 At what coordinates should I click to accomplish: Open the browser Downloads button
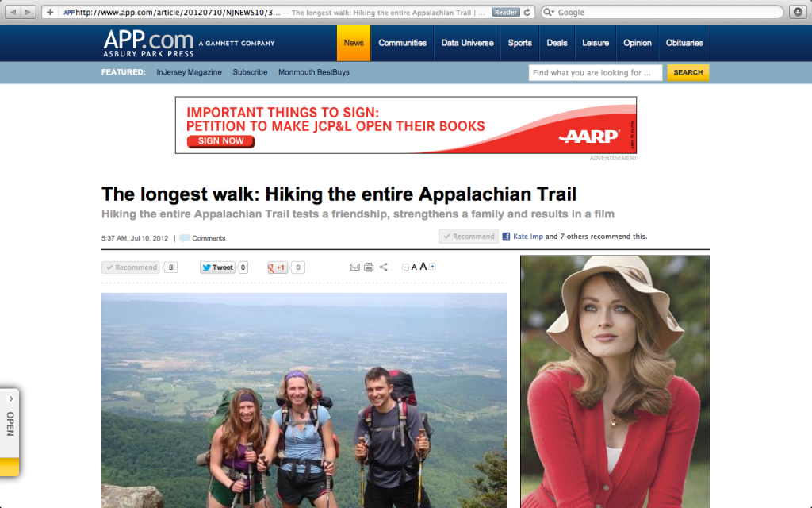[798, 12]
